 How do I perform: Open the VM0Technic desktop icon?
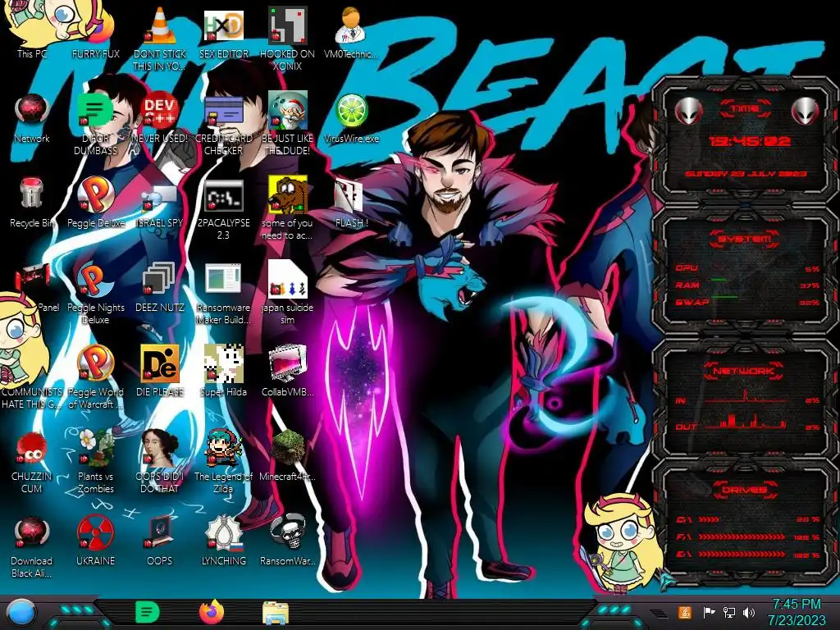tap(351, 25)
